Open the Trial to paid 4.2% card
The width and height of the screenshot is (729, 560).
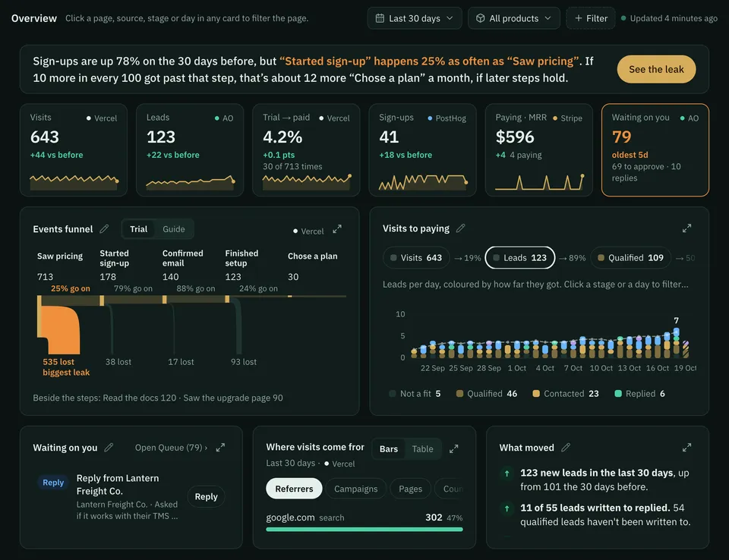click(306, 149)
